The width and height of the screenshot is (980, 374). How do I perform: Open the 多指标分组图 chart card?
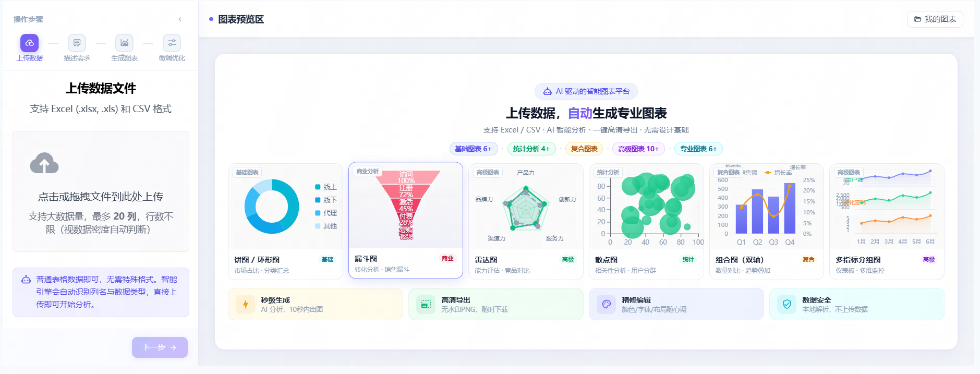coord(887,222)
